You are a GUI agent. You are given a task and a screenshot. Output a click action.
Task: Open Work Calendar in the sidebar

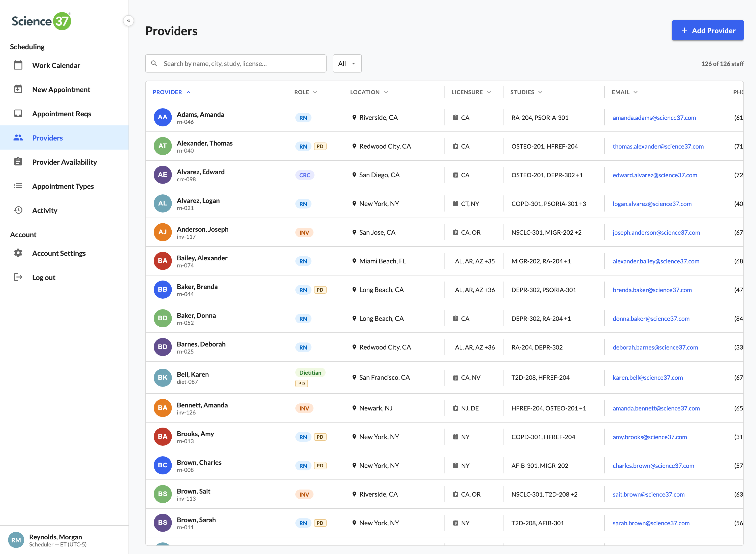(x=65, y=65)
